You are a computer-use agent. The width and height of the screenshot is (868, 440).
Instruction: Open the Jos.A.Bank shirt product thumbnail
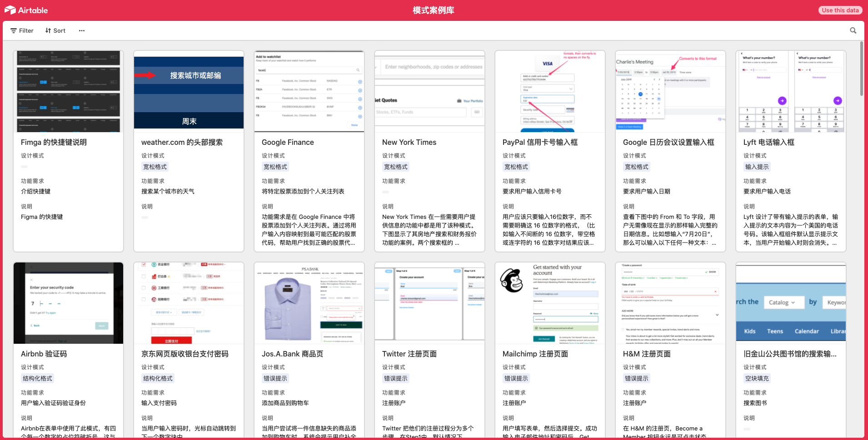(309, 303)
